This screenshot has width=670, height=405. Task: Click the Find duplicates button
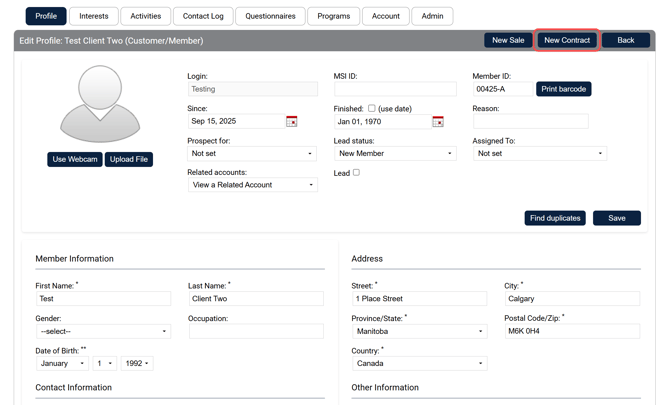pyautogui.click(x=555, y=218)
